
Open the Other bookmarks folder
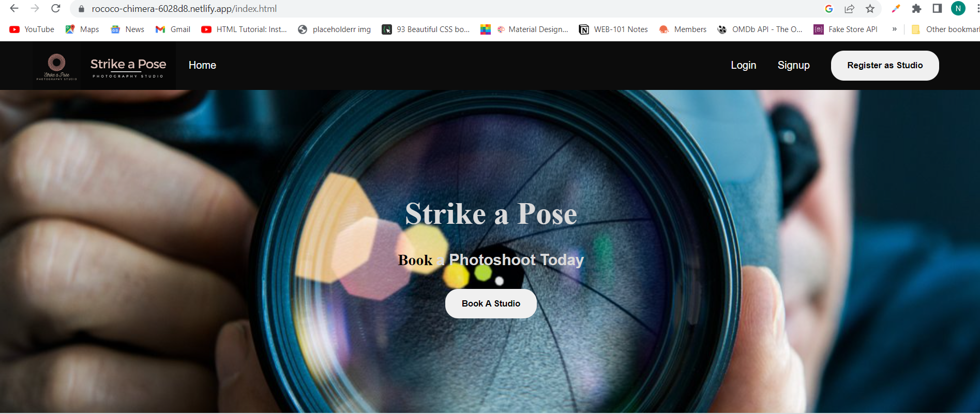(945, 29)
